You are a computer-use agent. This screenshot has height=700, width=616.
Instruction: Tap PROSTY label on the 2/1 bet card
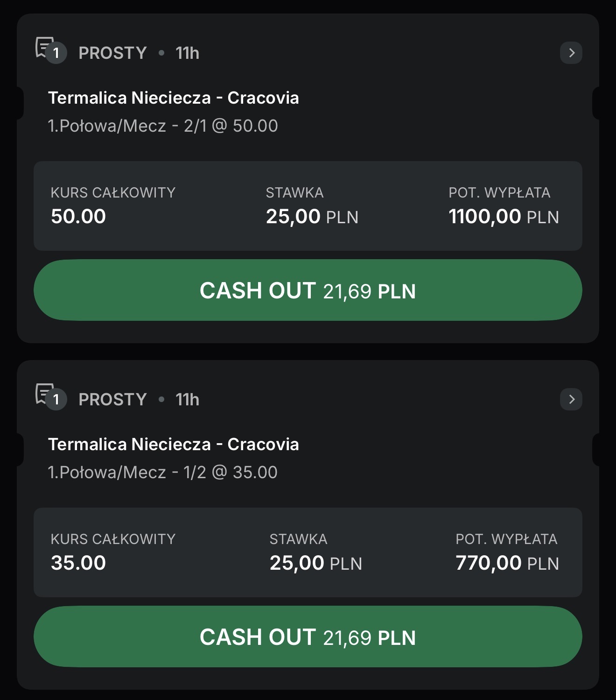112,53
